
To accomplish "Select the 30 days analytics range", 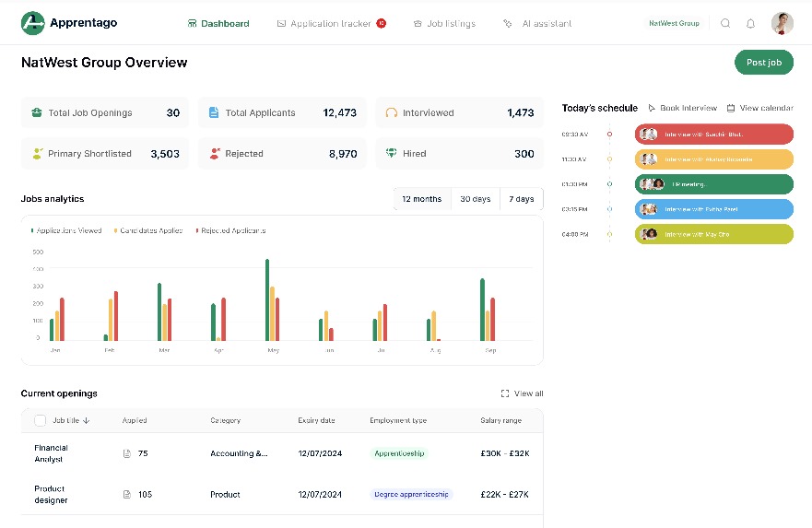I will pos(476,199).
